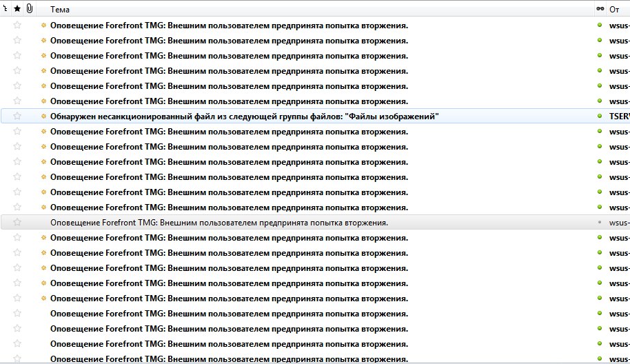The image size is (630, 364).
Task: Toggle gray read dot on the non-bold message
Action: pyautogui.click(x=600, y=223)
